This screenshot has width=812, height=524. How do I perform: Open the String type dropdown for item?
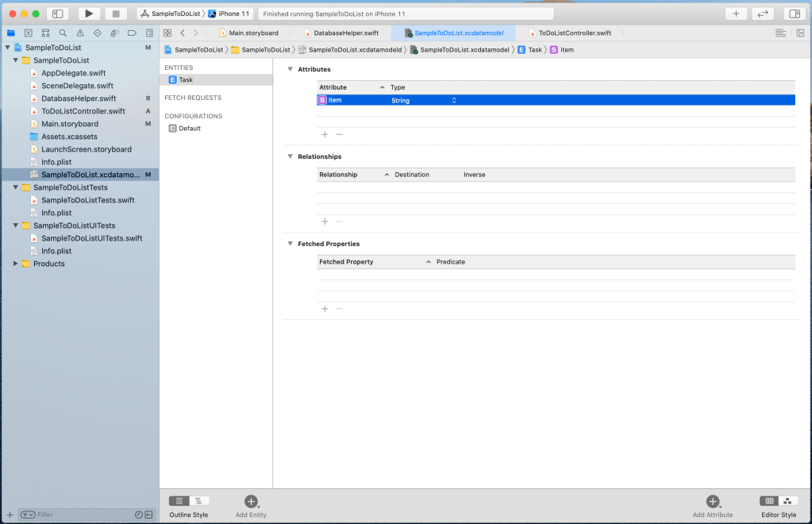[454, 100]
